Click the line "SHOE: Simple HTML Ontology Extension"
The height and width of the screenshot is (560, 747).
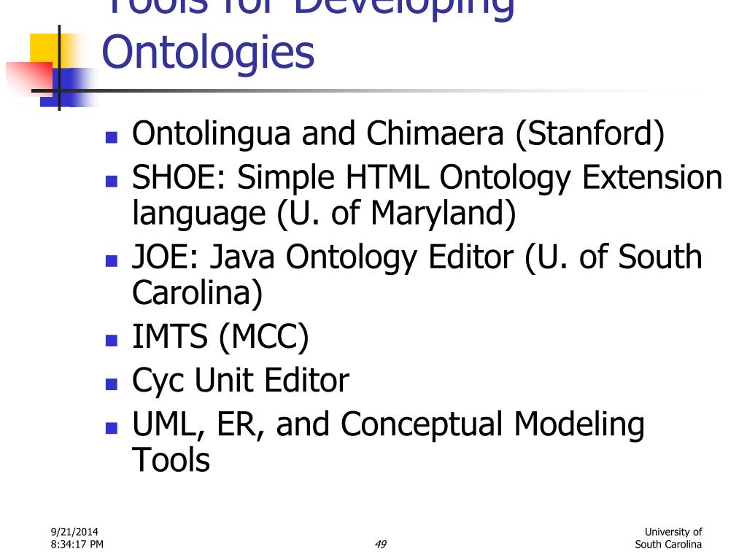coord(427,178)
